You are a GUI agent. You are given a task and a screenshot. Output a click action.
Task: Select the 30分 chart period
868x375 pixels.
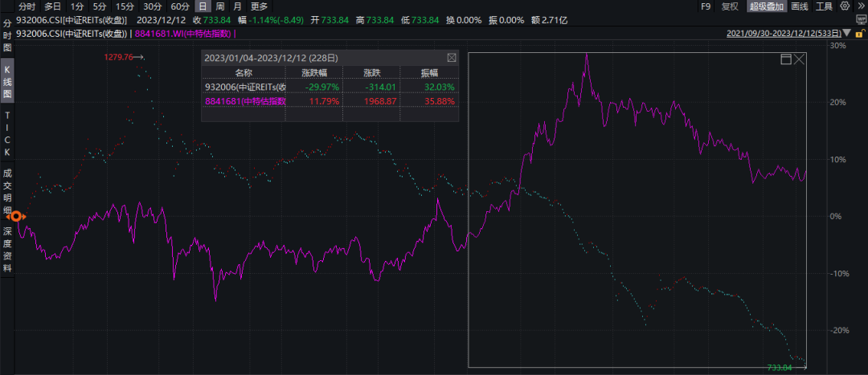pos(152,6)
